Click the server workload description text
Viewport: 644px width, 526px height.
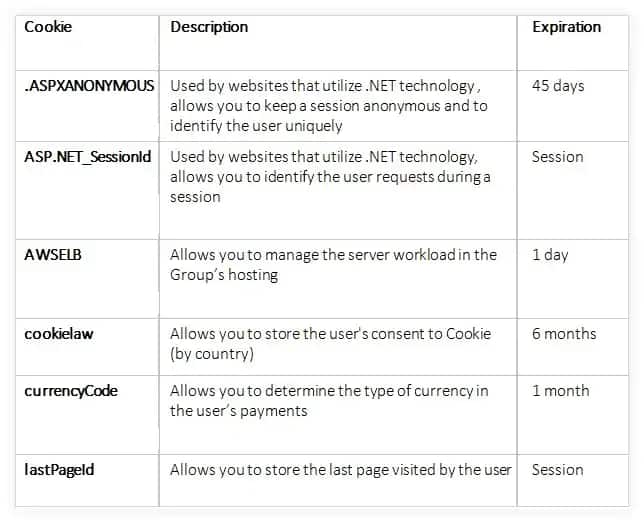[x=333, y=265]
